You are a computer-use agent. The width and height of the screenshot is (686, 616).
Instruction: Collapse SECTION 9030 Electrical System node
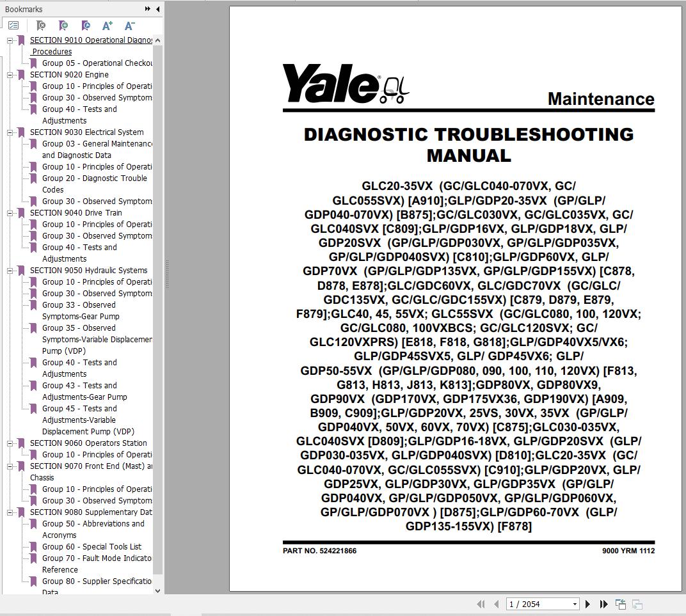pos(10,132)
